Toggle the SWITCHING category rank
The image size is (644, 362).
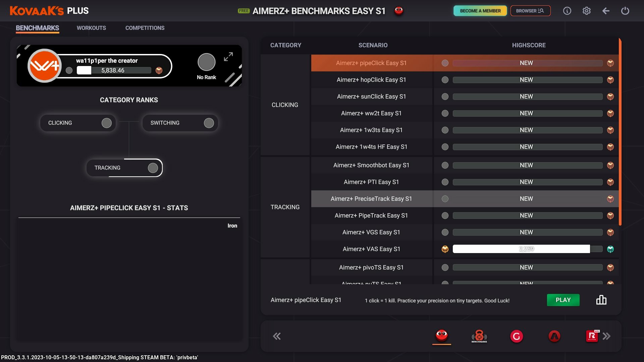click(x=180, y=123)
